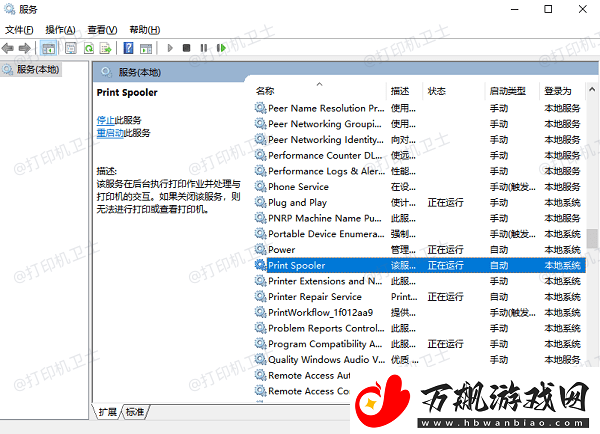Select Performance Counter DL... service
The image size is (600, 434).
point(420,155)
